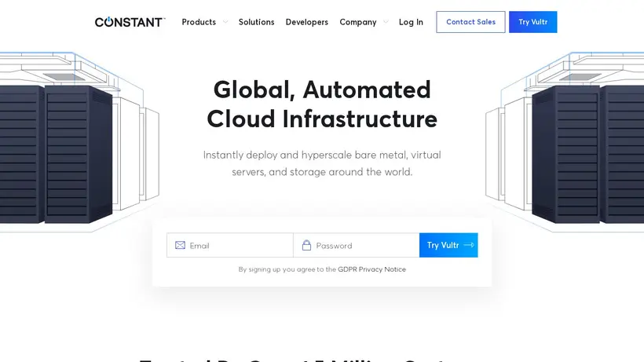
Task: Focus the Password input field
Action: point(357,245)
